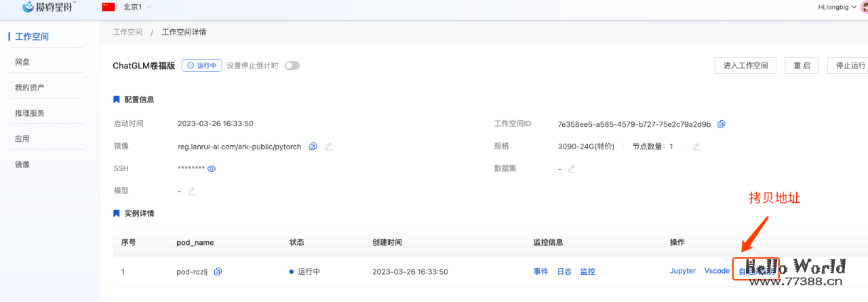The height and width of the screenshot is (302, 868).
Task: Click the 运行中 status badge
Action: click(201, 66)
